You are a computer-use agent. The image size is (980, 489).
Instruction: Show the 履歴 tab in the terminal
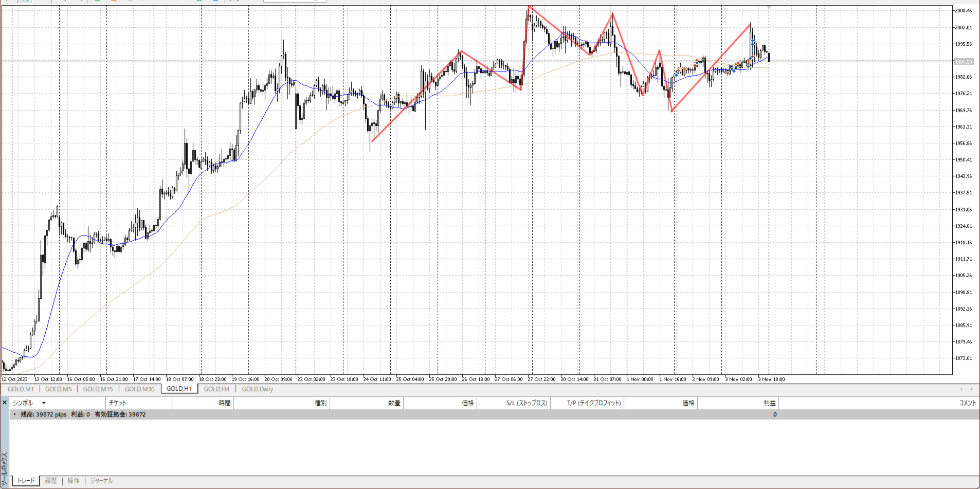point(51,481)
